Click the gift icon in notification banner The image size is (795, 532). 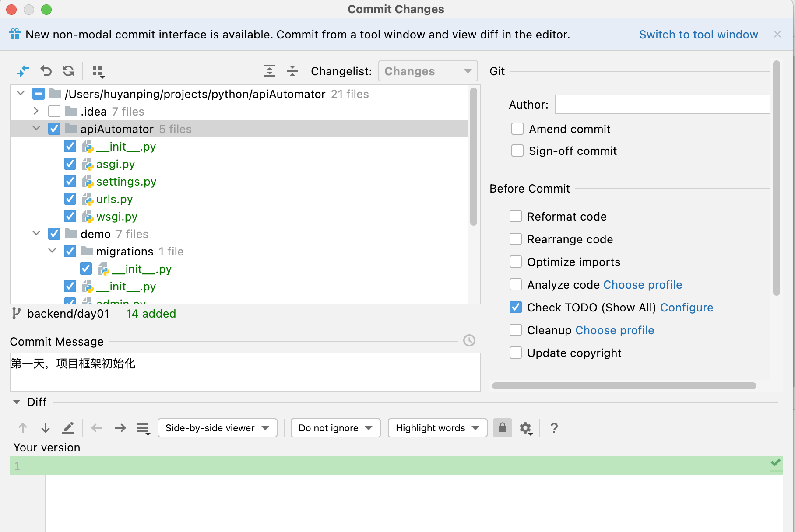pyautogui.click(x=15, y=34)
